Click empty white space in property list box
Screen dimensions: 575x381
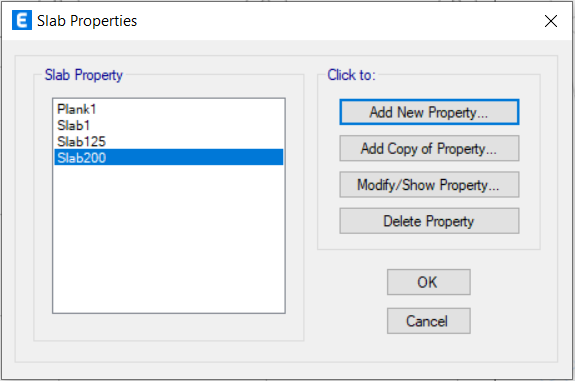(x=169, y=238)
